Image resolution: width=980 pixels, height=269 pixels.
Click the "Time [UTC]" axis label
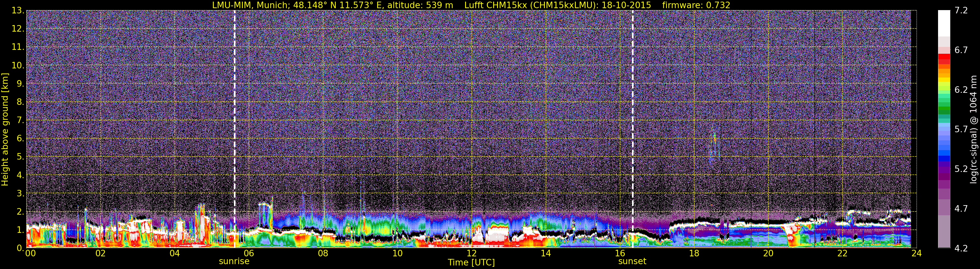pyautogui.click(x=471, y=262)
